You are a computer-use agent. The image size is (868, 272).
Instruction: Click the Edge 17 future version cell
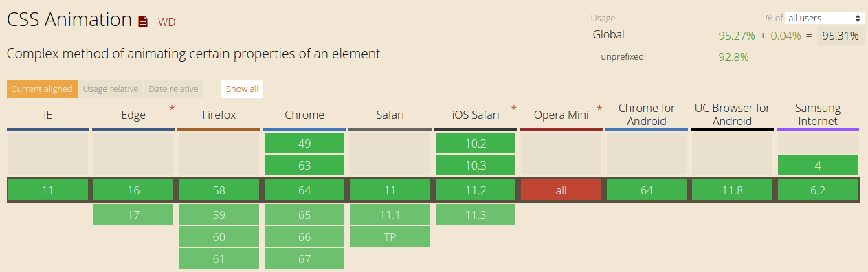(133, 214)
